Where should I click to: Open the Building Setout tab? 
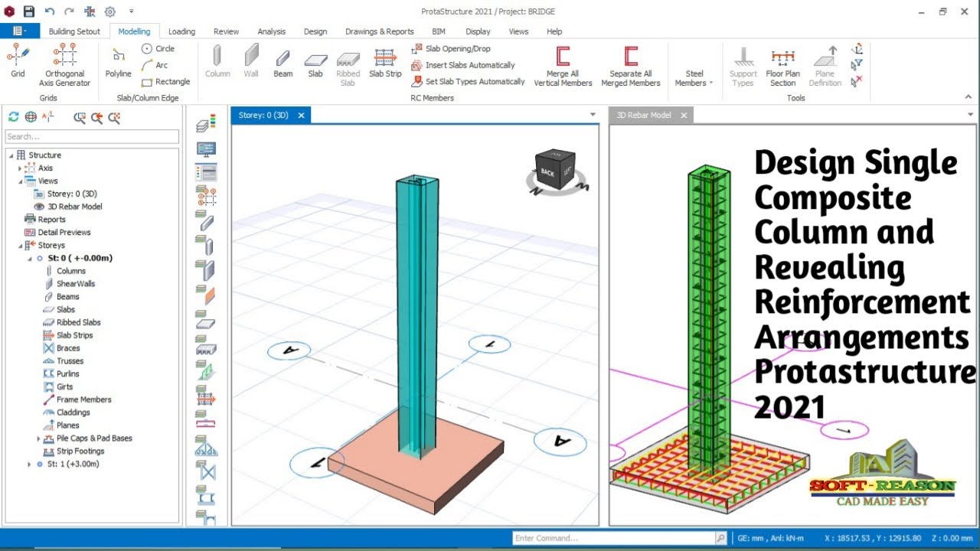tap(75, 31)
